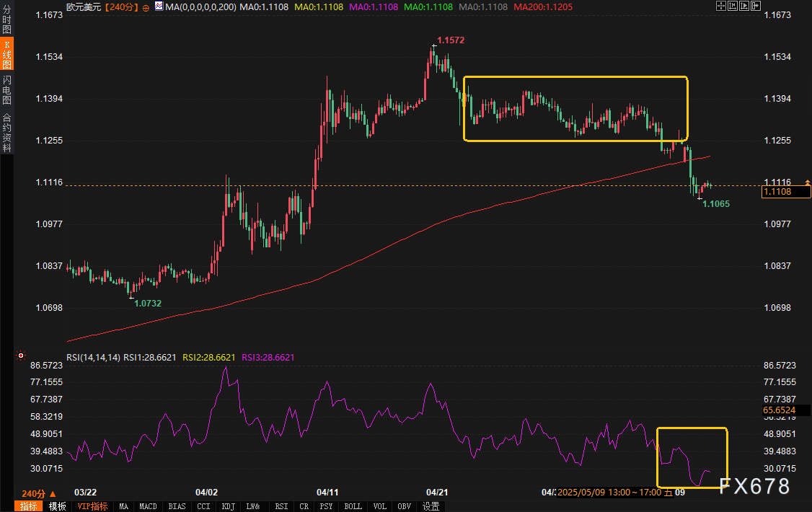Open the 【240分】 period dropdown in title
812x512 pixels.
pyautogui.click(x=119, y=6)
